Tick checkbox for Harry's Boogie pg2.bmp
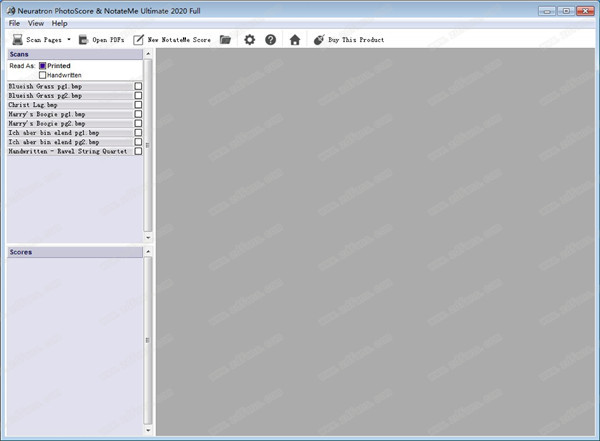 tap(138, 123)
